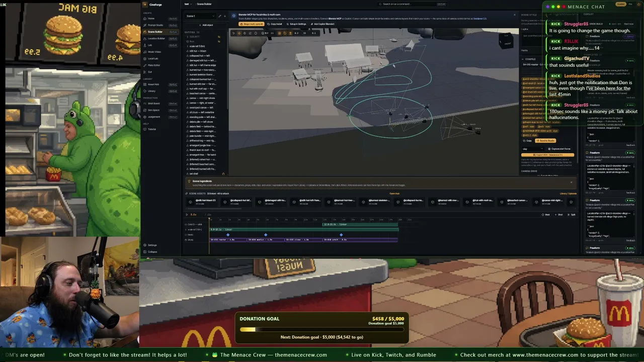Open the Lab section in the sidebar

160,45
